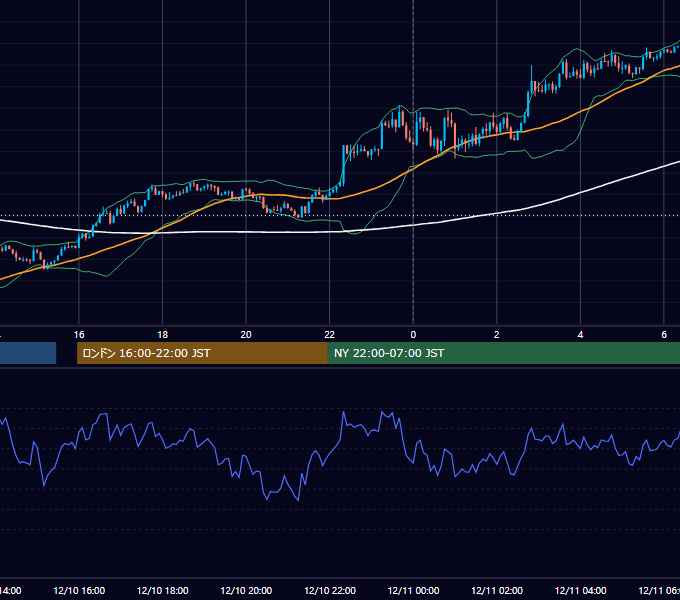Click the "12/11 02:00" date label
The width and height of the screenshot is (680, 600).
[x=497, y=590]
